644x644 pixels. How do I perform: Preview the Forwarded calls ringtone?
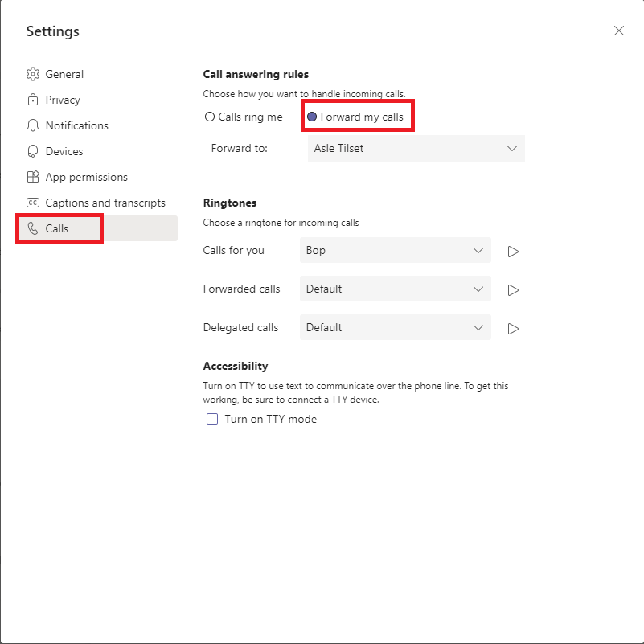tap(513, 289)
